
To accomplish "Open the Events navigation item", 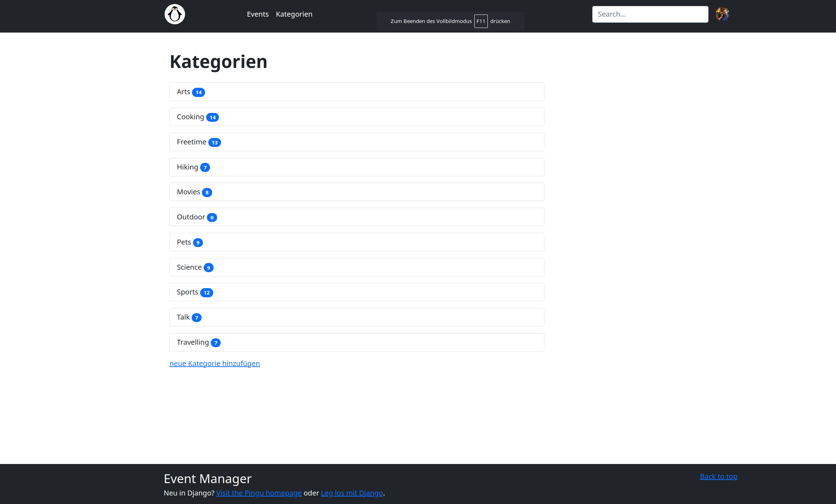I will (x=258, y=14).
